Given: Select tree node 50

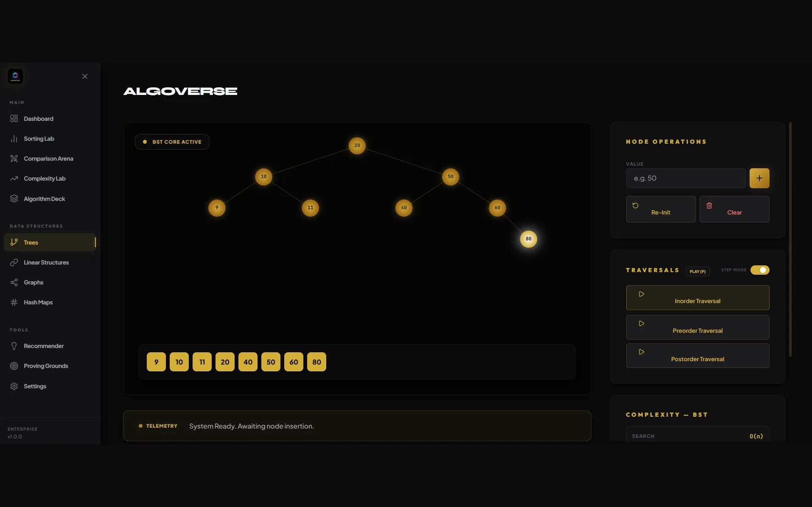Looking at the screenshot, I should (451, 176).
